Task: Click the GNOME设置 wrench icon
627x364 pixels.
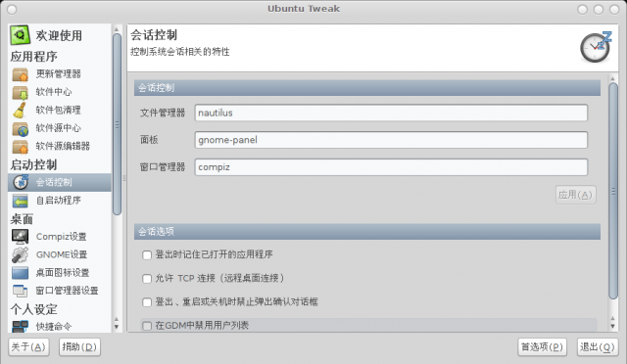Action: click(20, 254)
